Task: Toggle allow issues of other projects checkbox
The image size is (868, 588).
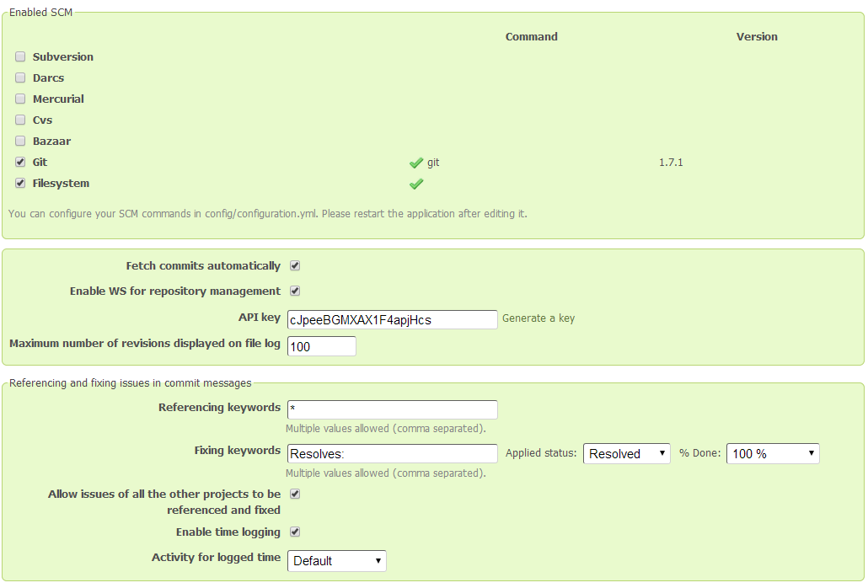Action: (x=295, y=494)
